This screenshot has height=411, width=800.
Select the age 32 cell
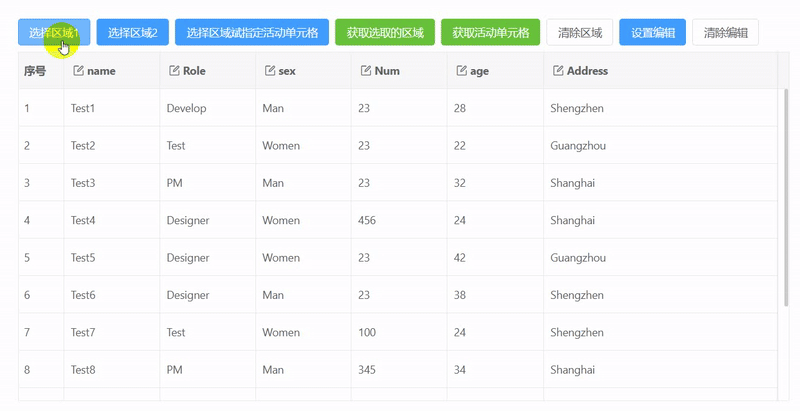point(495,183)
